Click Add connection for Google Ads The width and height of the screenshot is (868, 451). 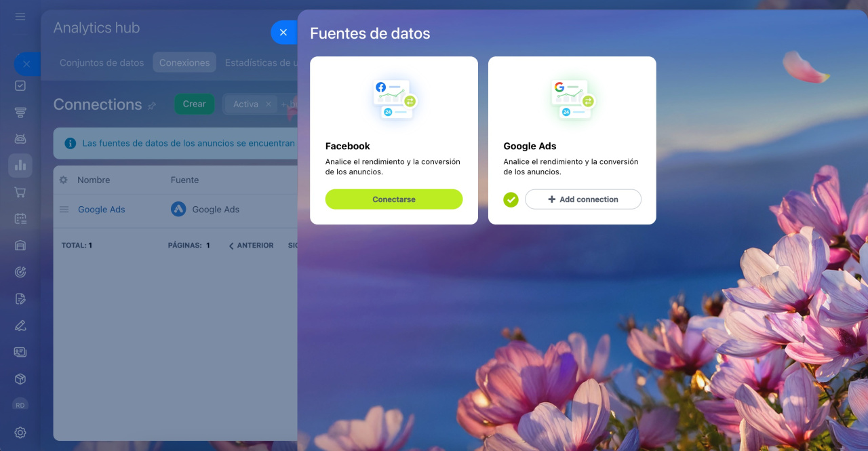583,199
